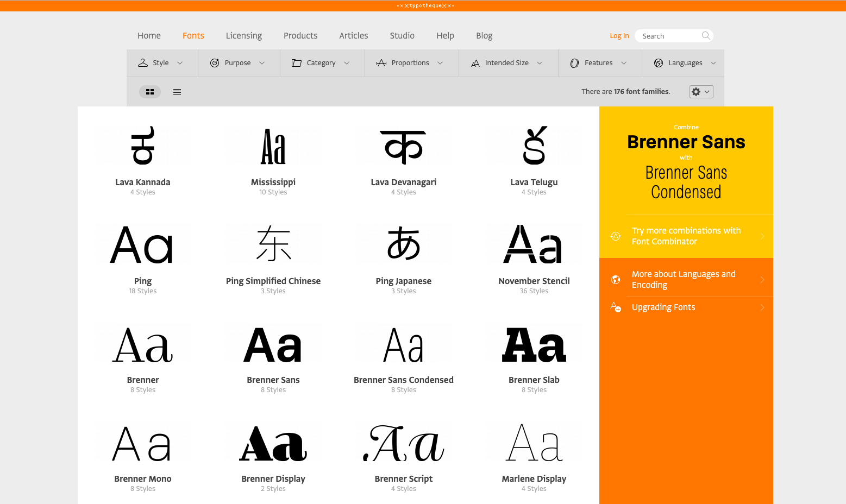Switch to grid view of fonts
Viewport: 846px width, 504px height.
click(150, 91)
